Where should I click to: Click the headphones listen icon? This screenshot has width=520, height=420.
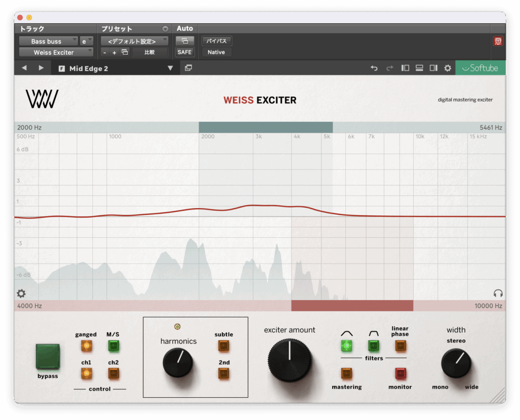tap(498, 293)
